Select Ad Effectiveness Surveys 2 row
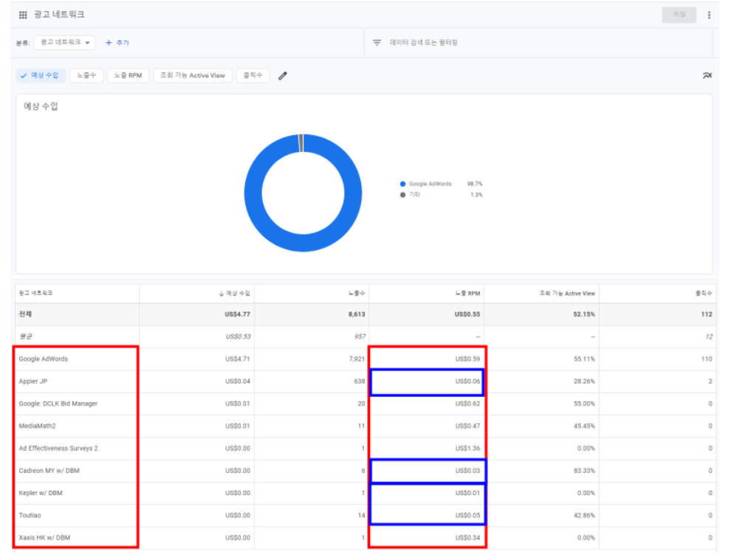Screen dimensions: 731x560 click(x=58, y=448)
